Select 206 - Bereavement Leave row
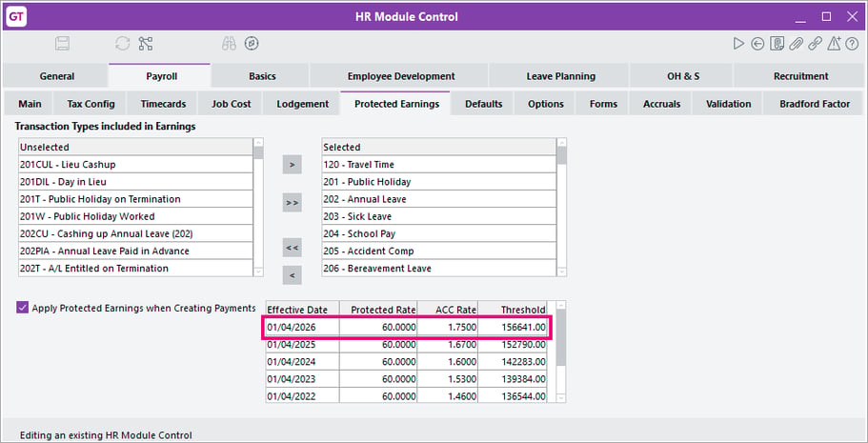868x443 pixels. 439,268
